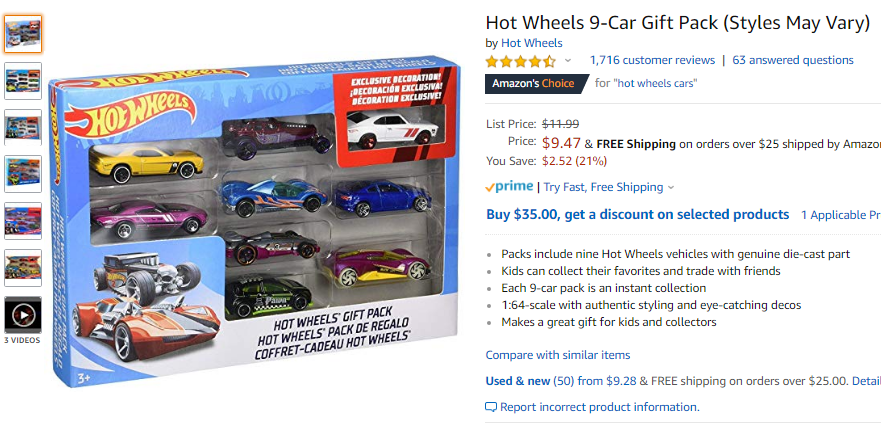Expand Try Fast, Free Shipping dropdown
The width and height of the screenshot is (881, 438).
[x=608, y=187]
